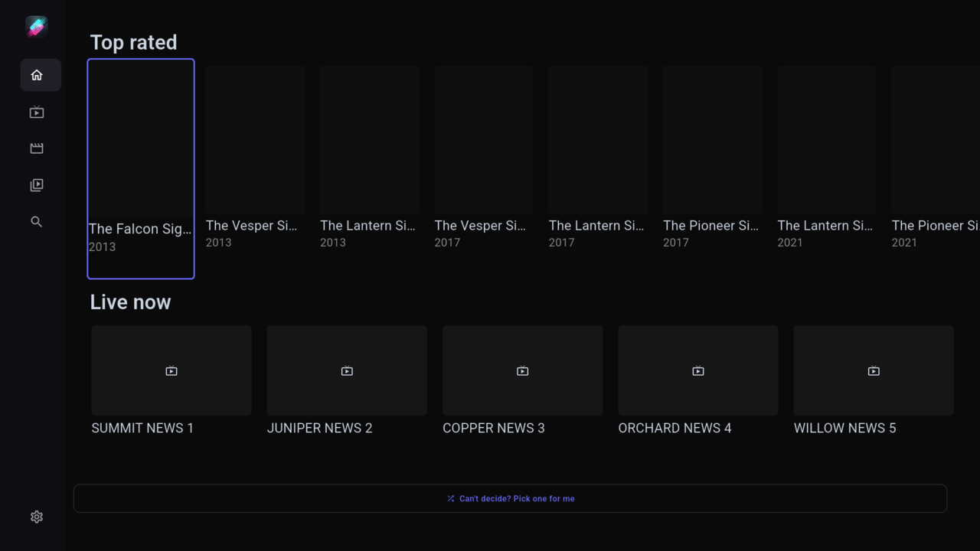980x551 pixels.
Task: Open Search from the sidebar
Action: pyautogui.click(x=37, y=222)
